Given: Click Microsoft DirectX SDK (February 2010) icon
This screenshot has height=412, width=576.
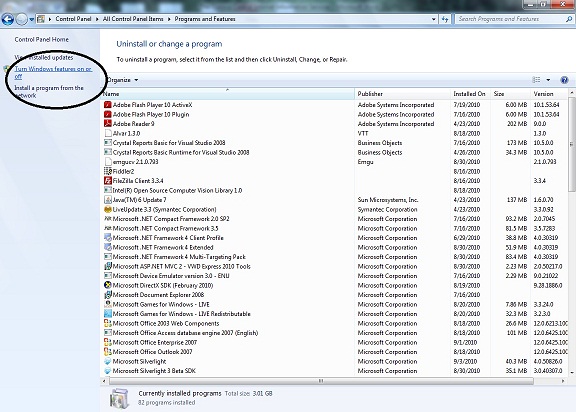Looking at the screenshot, I should (x=108, y=285).
